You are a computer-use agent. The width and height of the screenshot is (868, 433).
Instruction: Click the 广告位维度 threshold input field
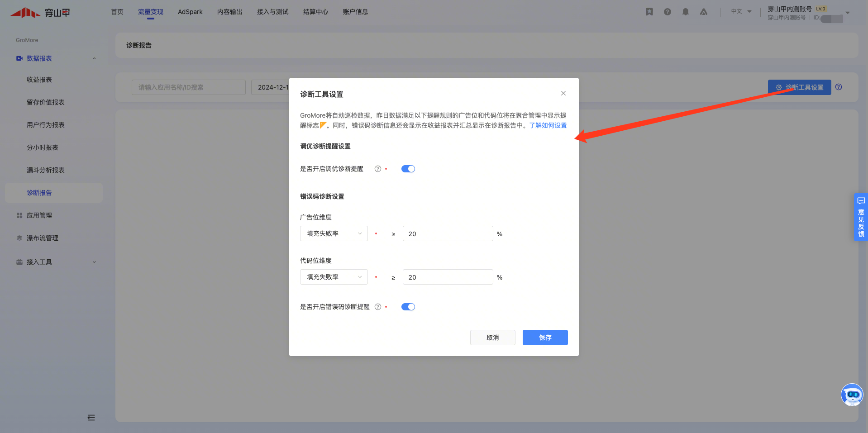click(x=447, y=233)
